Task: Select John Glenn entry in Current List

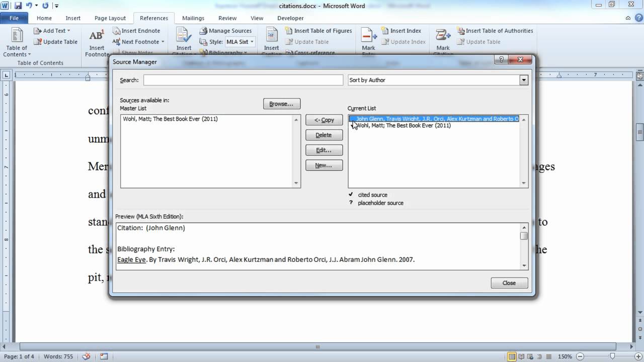Action: point(434,119)
